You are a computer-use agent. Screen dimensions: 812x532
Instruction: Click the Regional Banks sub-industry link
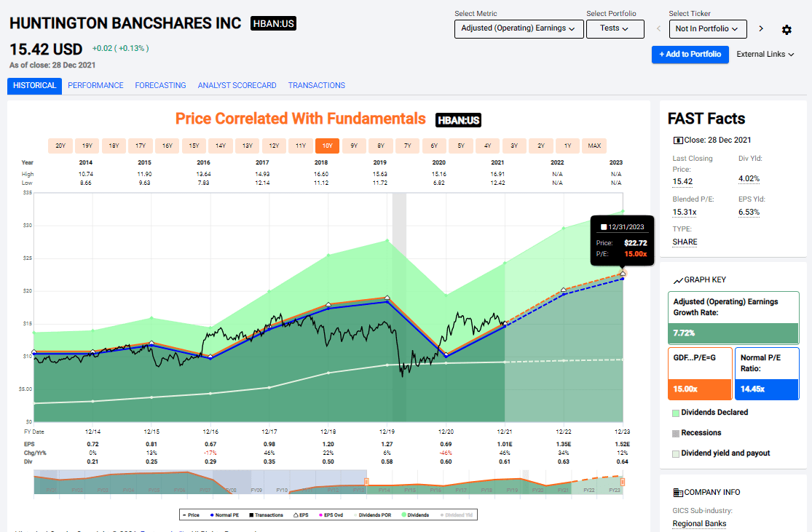(x=699, y=524)
